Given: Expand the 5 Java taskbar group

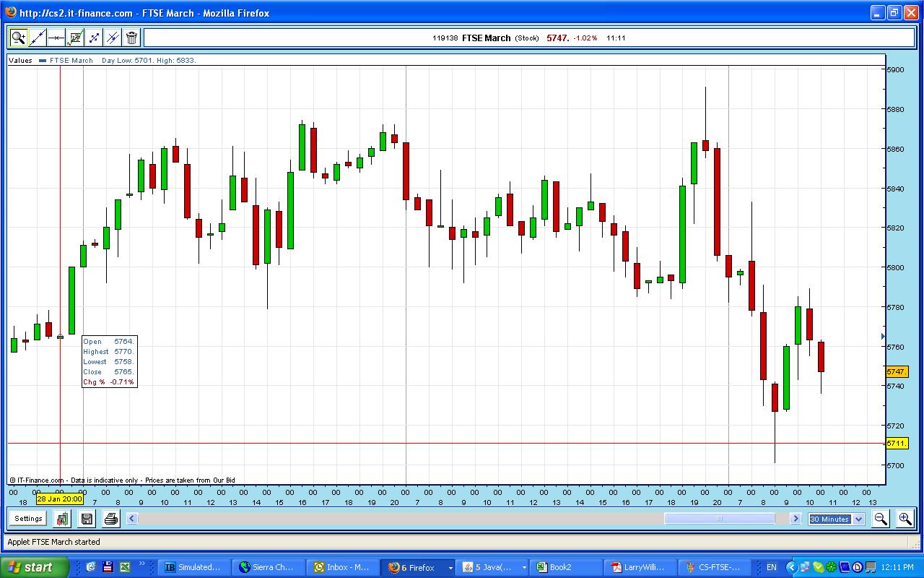Looking at the screenshot, I should point(493,567).
